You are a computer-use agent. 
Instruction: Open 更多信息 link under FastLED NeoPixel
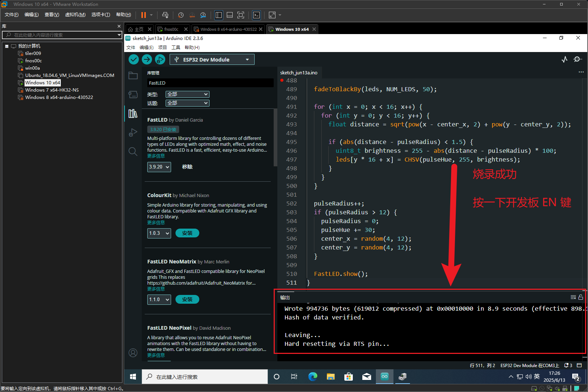click(x=156, y=355)
